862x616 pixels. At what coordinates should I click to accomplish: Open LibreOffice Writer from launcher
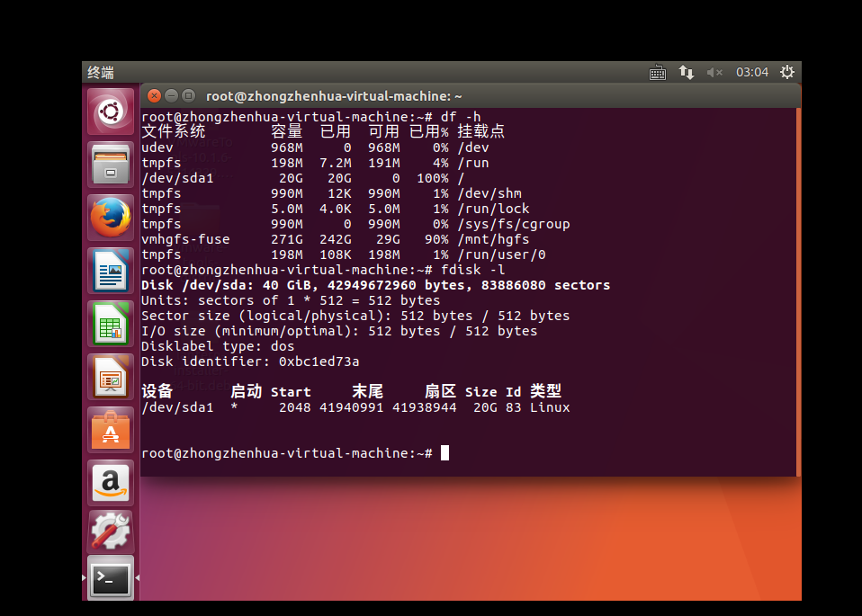[x=111, y=271]
